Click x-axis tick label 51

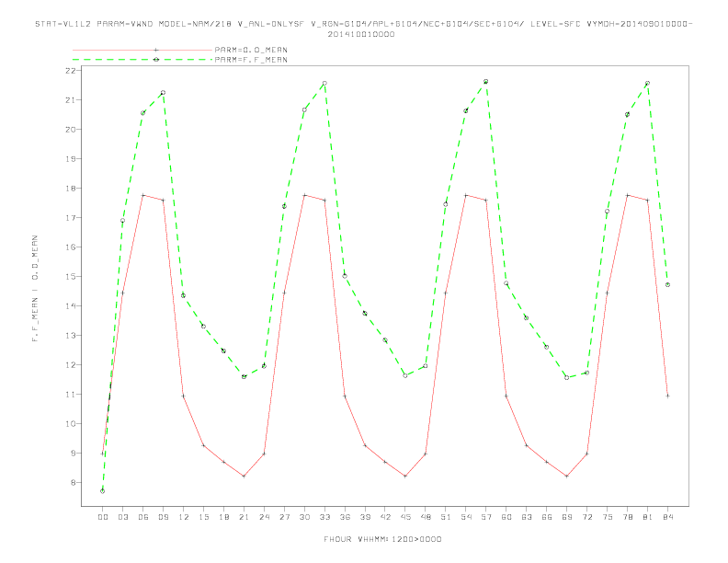coord(446,517)
